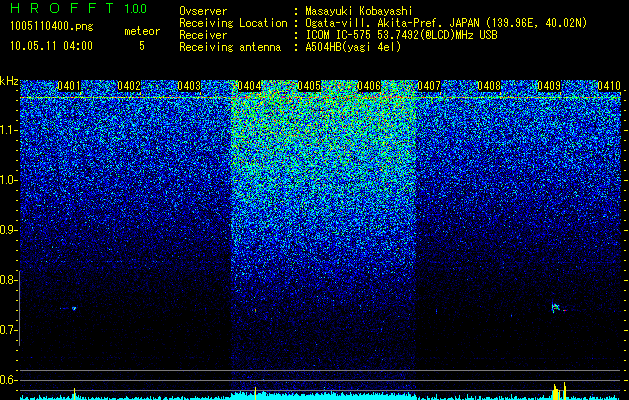Click the Ovserver field label
This screenshot has height=400, width=629.
[203, 11]
